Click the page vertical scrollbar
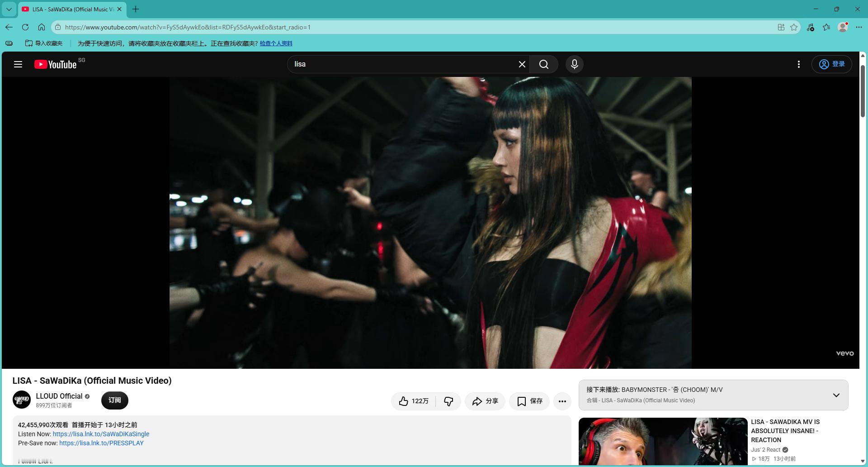 pyautogui.click(x=863, y=91)
